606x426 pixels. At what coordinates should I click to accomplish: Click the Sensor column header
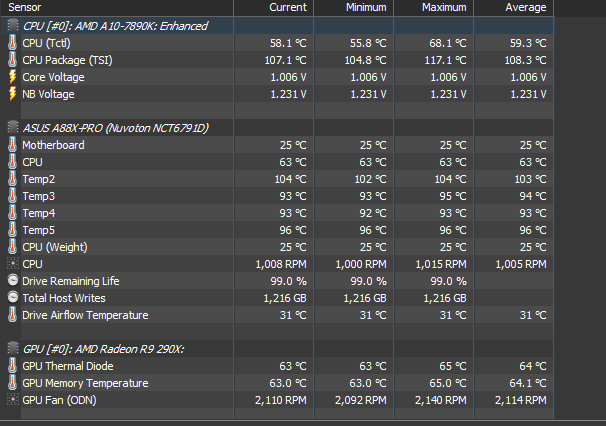117,7
